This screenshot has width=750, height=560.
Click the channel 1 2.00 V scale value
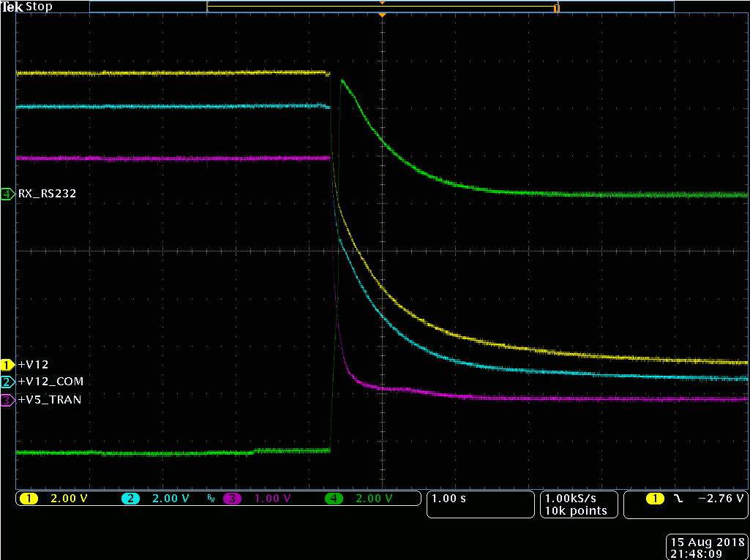pos(70,499)
